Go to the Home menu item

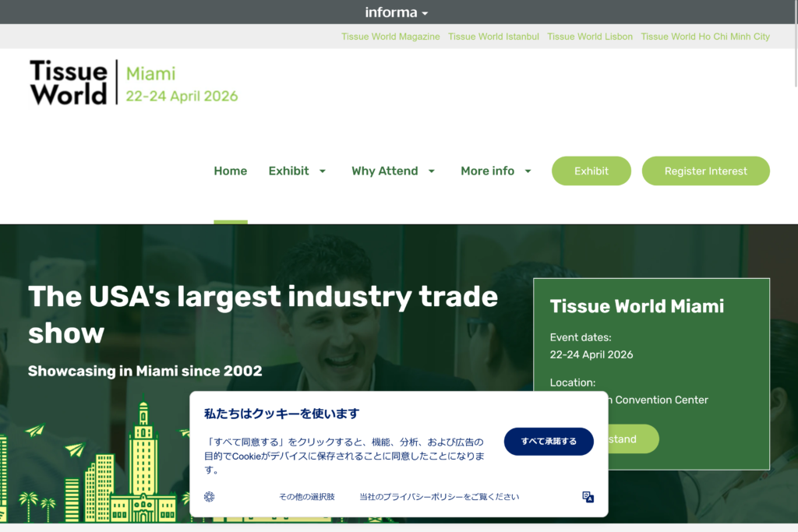(230, 171)
